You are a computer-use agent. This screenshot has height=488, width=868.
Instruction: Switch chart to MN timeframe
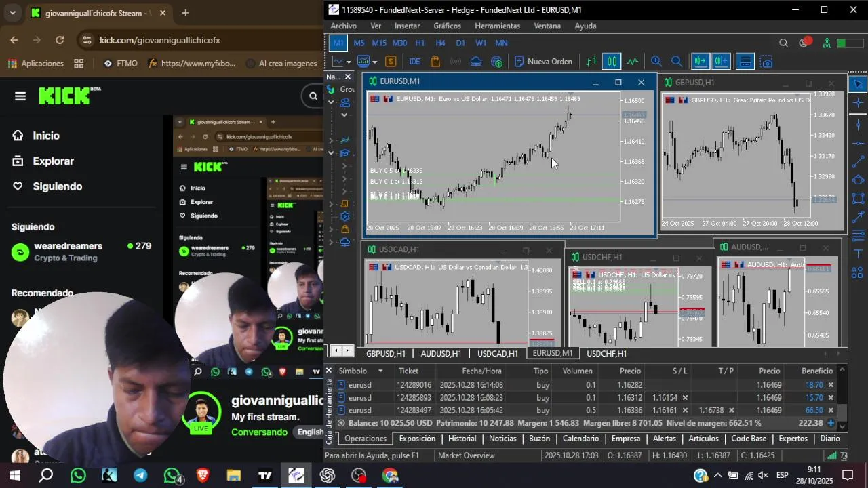coord(501,43)
